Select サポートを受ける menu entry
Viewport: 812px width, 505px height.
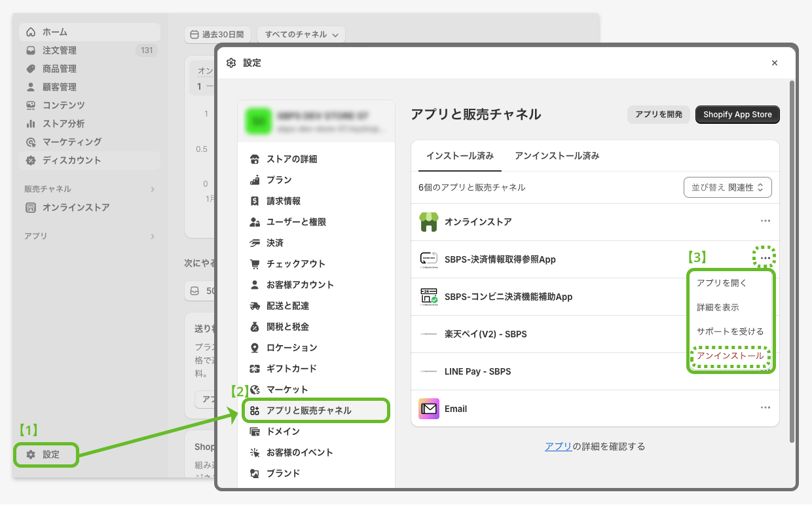[730, 331]
